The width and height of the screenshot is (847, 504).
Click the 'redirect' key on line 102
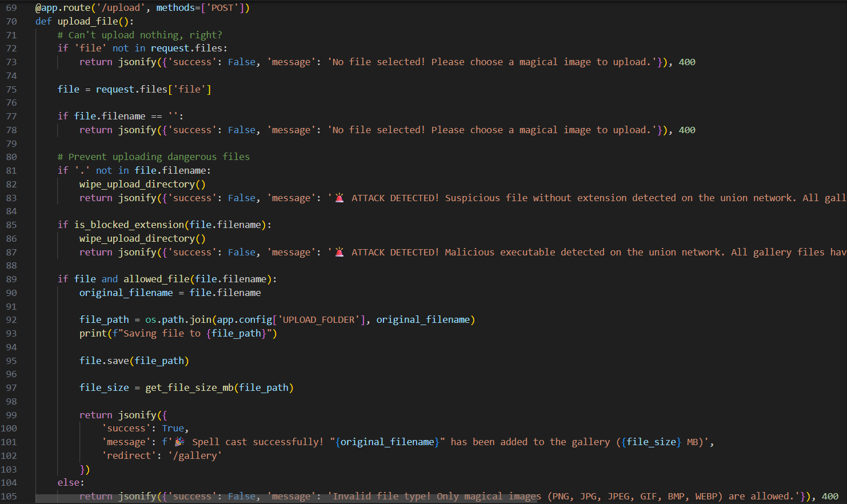[129, 455]
